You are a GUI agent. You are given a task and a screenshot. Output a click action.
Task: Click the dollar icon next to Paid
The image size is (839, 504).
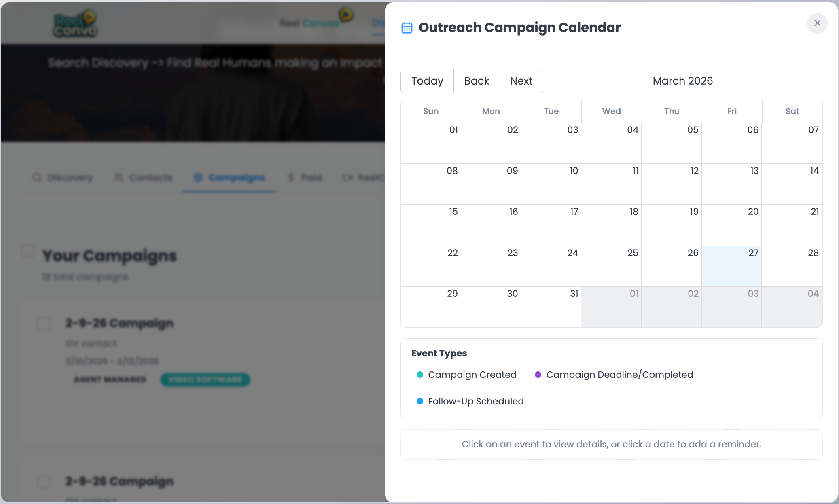(291, 178)
